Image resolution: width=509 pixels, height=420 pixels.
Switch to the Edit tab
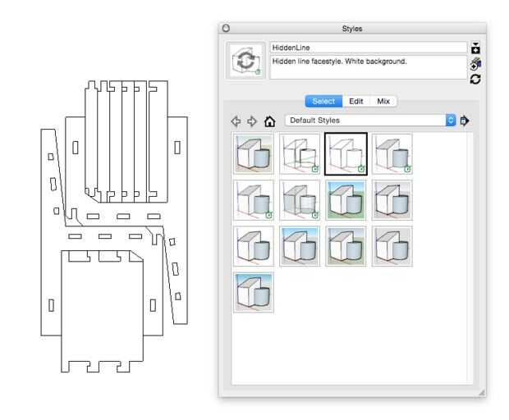355,101
